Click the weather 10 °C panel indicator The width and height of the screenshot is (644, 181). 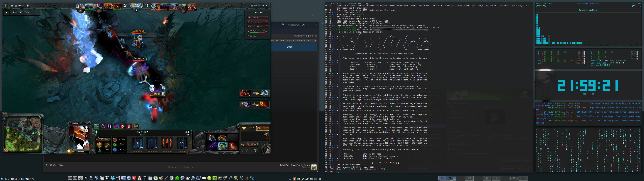tap(30, 179)
